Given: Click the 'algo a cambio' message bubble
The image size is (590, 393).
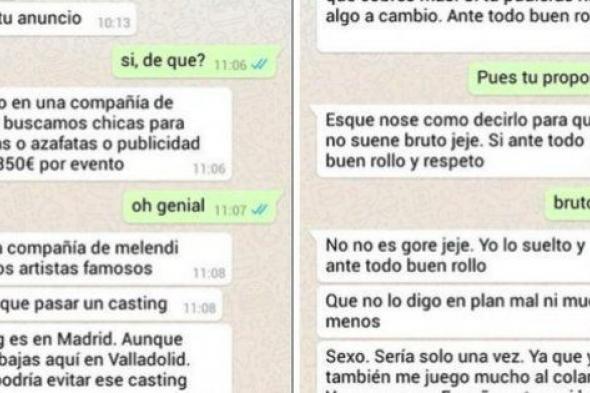Looking at the screenshot, I should point(453,26).
